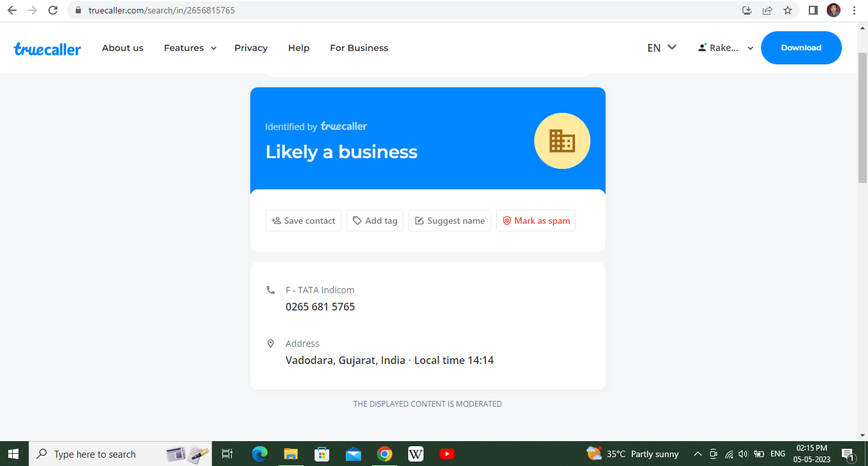Open Microsoft Store from the taskbar
The image size is (868, 466).
[x=322, y=454]
